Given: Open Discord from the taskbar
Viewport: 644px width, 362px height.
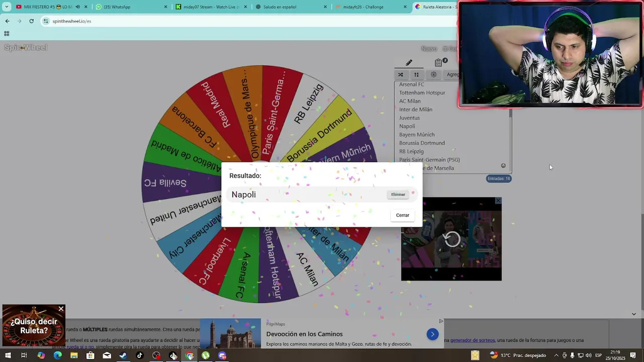Looking at the screenshot, I should [222, 355].
